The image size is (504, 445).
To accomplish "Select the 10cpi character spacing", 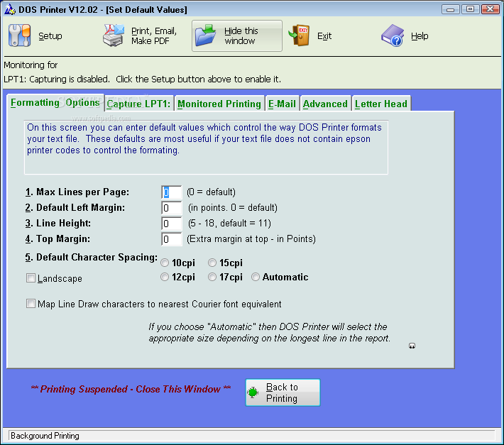I will point(165,263).
